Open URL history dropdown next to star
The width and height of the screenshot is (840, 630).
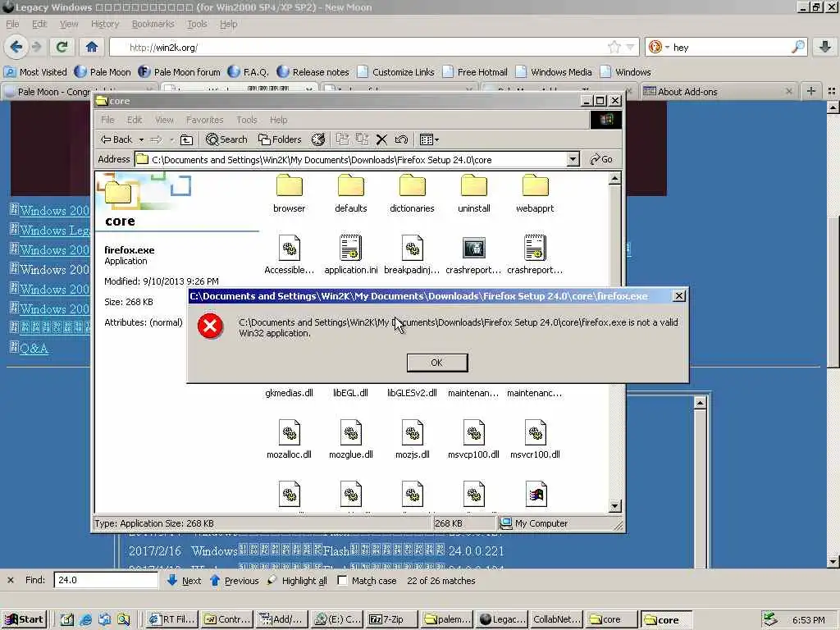tap(630, 47)
